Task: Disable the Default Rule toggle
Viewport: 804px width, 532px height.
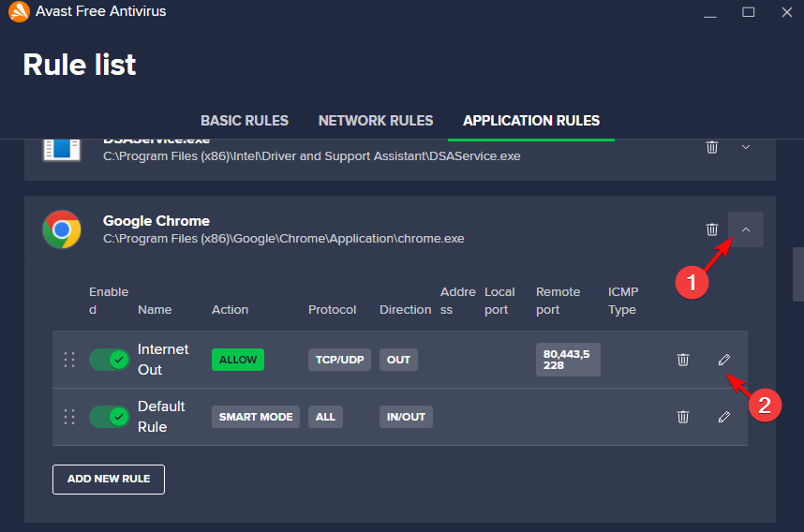Action: pos(110,417)
